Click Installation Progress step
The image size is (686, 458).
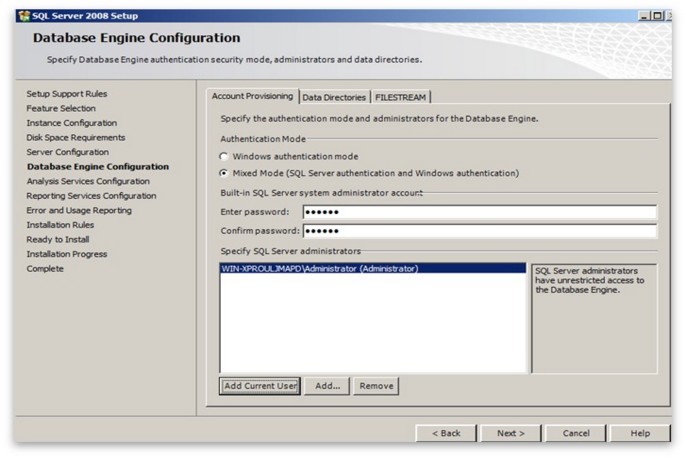(66, 254)
